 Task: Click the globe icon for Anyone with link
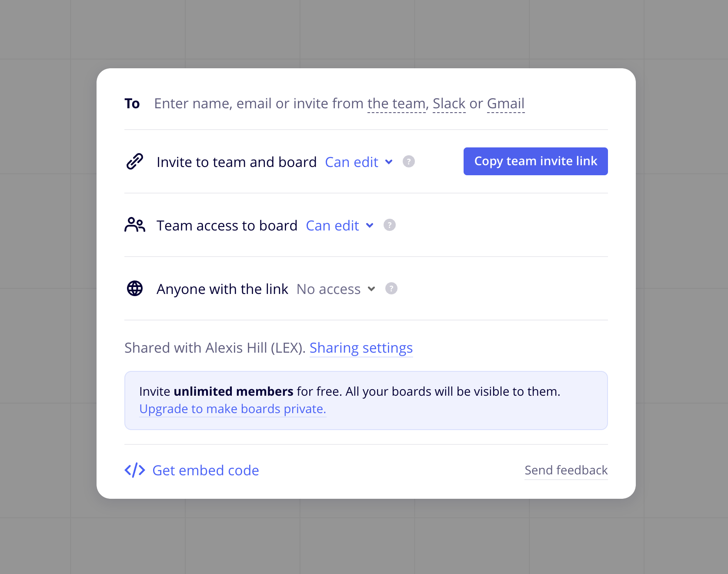pos(135,288)
